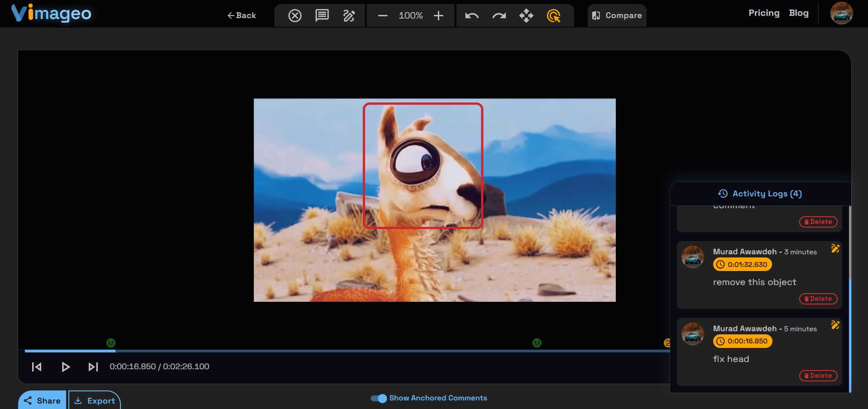
Task: Open the Compare view
Action: (617, 15)
